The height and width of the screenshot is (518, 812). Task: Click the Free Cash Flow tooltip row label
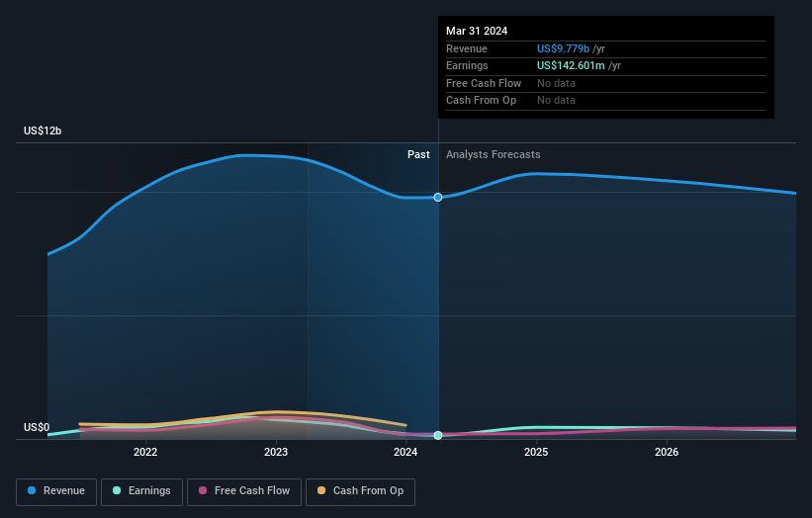click(x=484, y=83)
